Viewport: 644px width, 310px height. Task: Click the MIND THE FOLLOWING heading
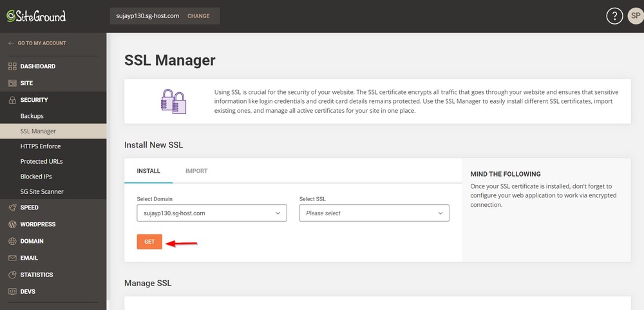[506, 174]
